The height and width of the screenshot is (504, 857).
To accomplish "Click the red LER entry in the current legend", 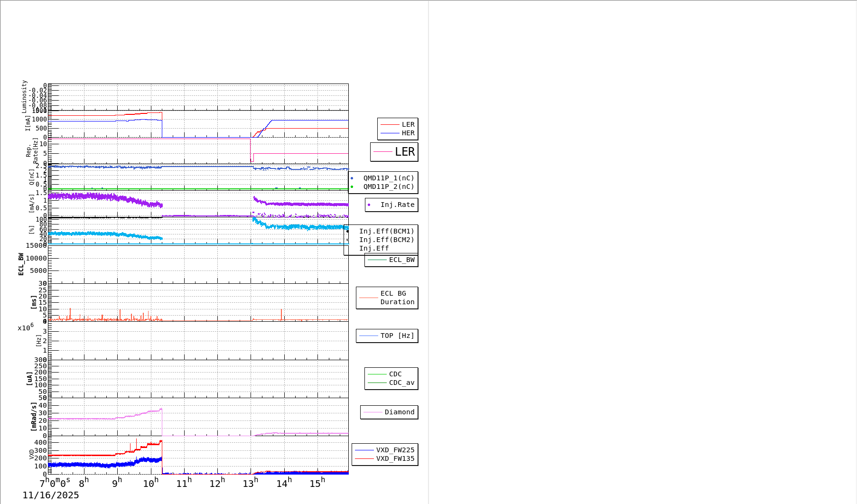I will [x=398, y=124].
